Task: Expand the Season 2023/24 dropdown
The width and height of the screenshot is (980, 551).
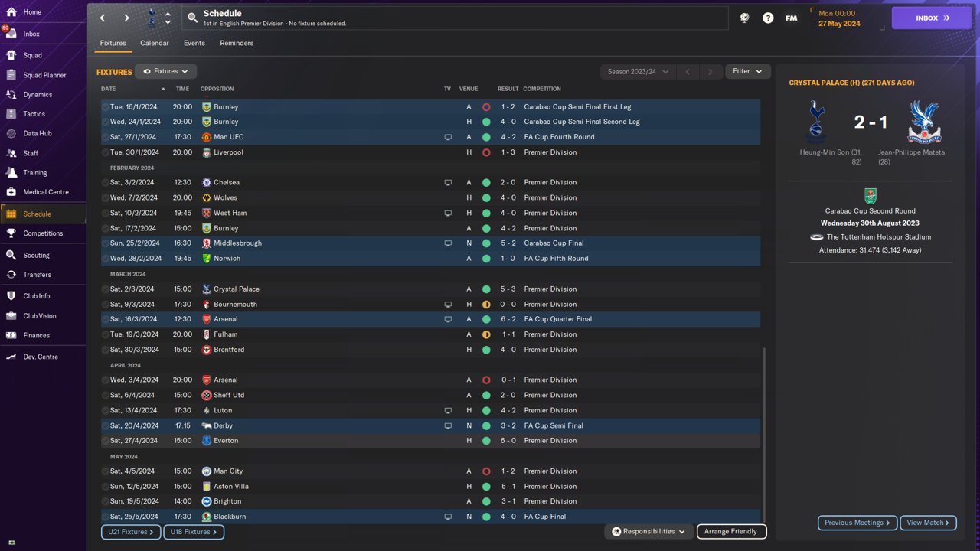Action: pyautogui.click(x=638, y=71)
